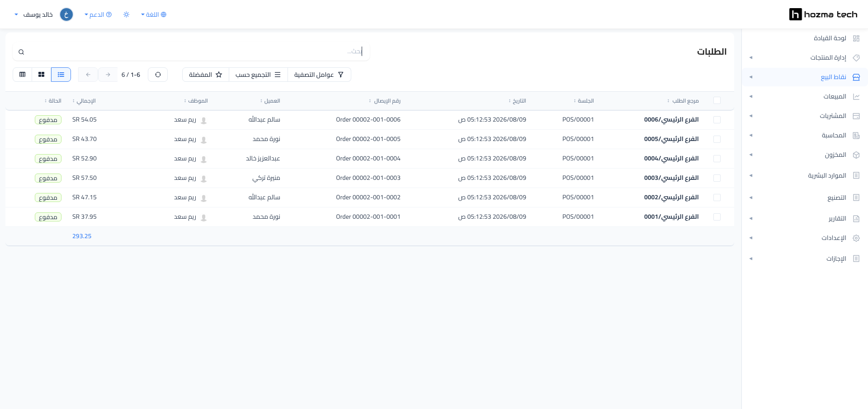Click the خ user avatar
This screenshot has height=409, width=868.
(66, 14)
